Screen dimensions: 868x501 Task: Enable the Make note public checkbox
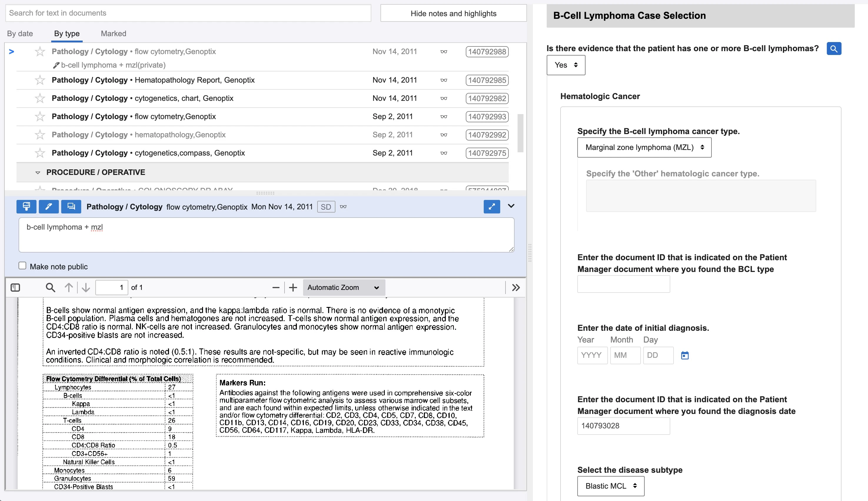[22, 265]
